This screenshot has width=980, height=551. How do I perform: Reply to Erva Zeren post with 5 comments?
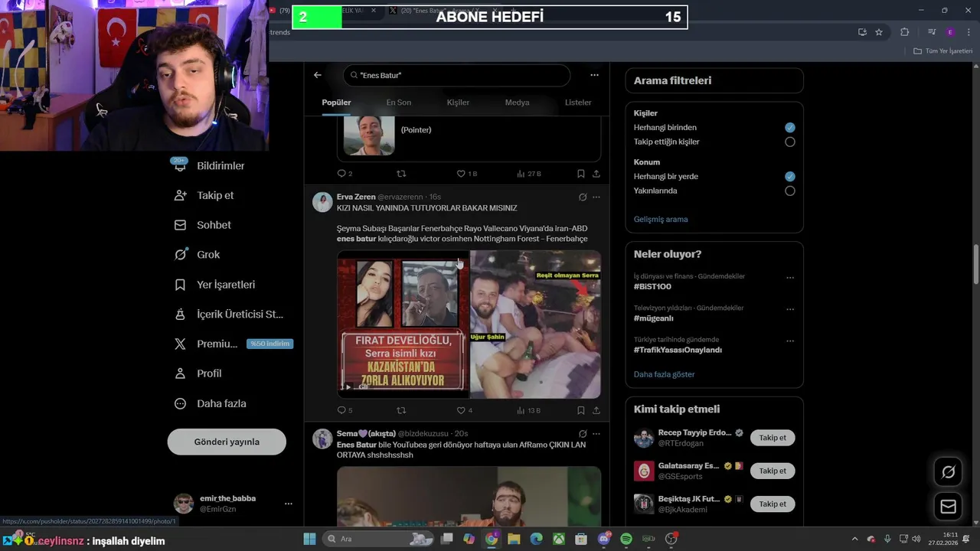pyautogui.click(x=345, y=410)
